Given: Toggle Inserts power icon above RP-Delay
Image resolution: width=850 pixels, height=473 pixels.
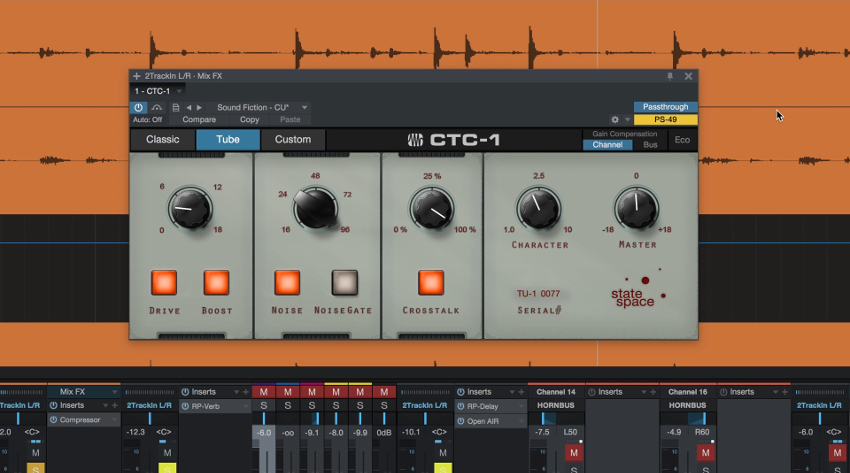Looking at the screenshot, I should [x=461, y=392].
